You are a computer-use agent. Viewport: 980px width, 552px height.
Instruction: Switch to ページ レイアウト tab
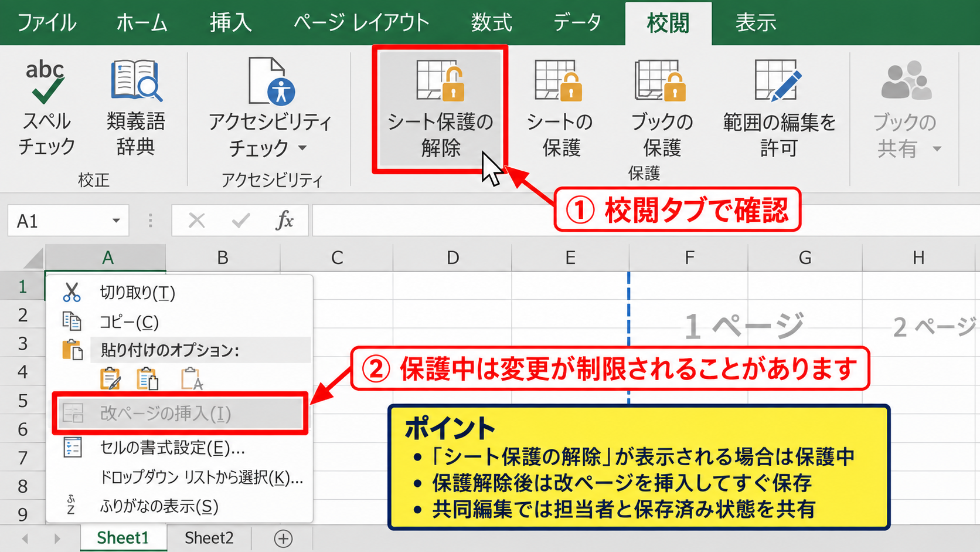362,23
